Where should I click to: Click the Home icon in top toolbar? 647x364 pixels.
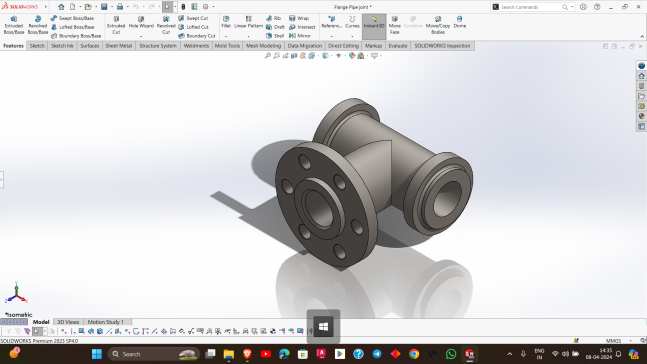click(x=61, y=7)
